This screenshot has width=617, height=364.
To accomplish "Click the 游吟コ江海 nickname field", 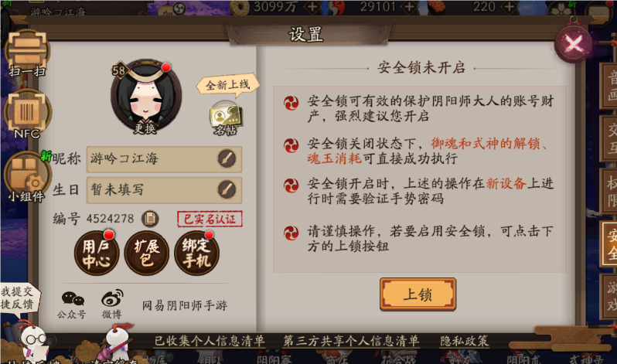I will pos(164,159).
